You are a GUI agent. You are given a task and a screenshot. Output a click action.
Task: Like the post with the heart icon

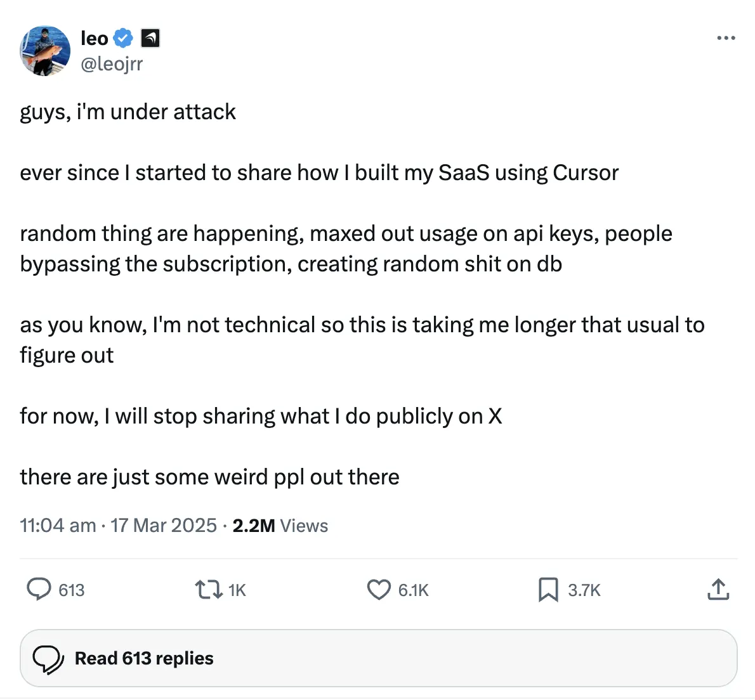[x=379, y=590]
